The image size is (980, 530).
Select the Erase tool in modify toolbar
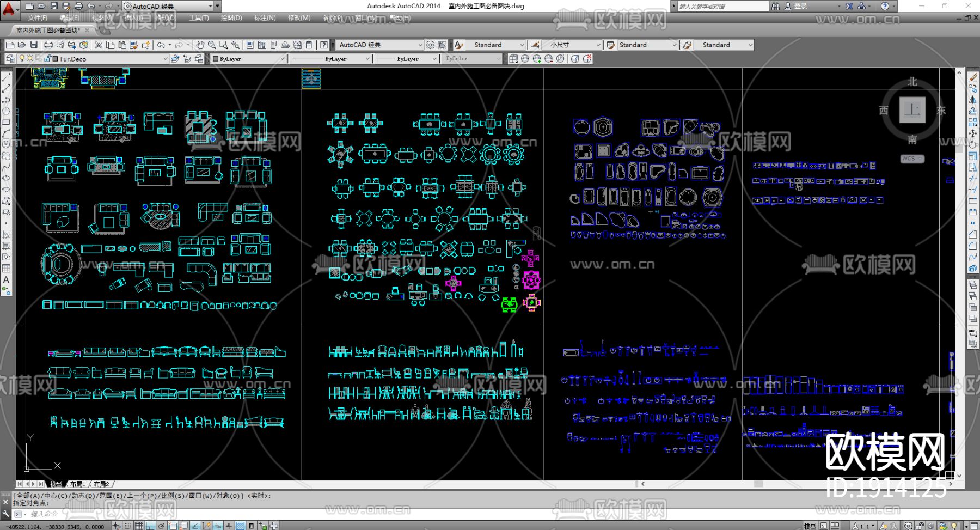(973, 77)
